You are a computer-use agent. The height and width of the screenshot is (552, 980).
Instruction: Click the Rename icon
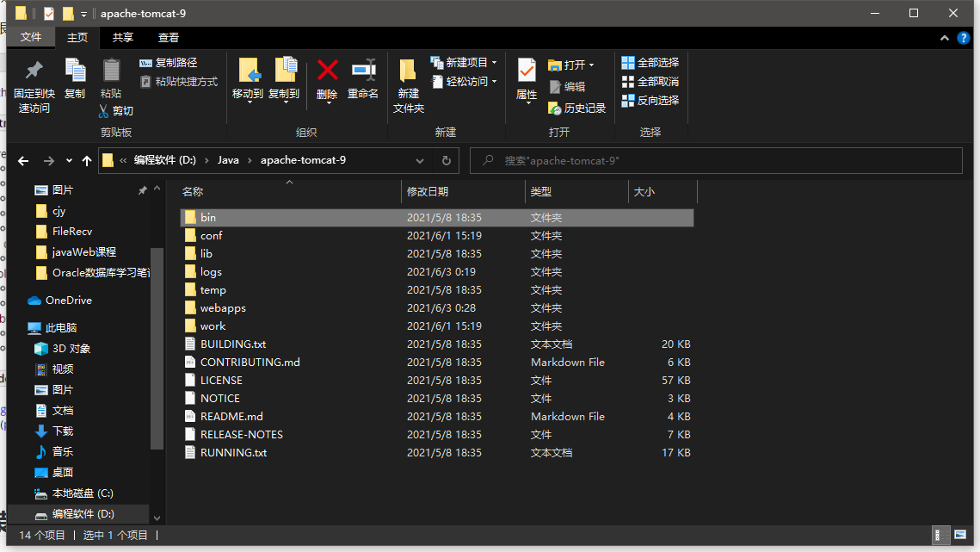363,70
